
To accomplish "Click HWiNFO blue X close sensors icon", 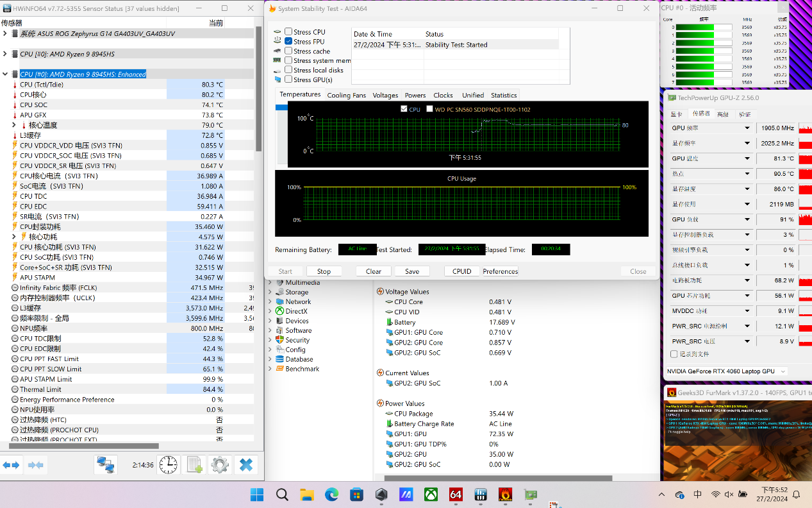I will (246, 465).
